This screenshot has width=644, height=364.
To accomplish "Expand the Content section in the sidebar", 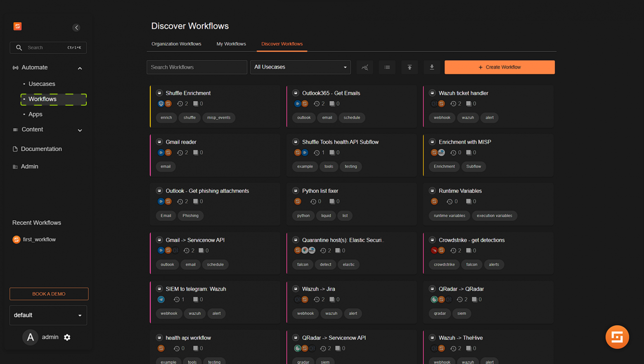I will tap(32, 130).
